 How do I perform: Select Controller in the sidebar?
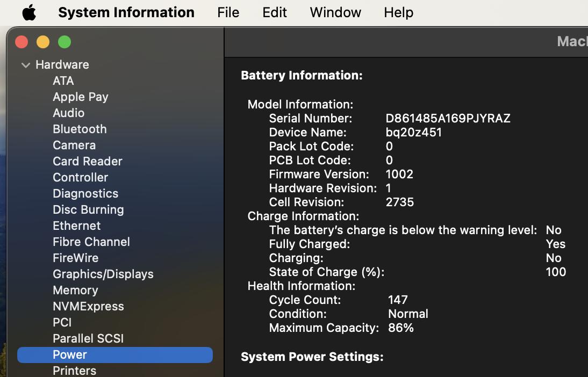click(x=81, y=177)
